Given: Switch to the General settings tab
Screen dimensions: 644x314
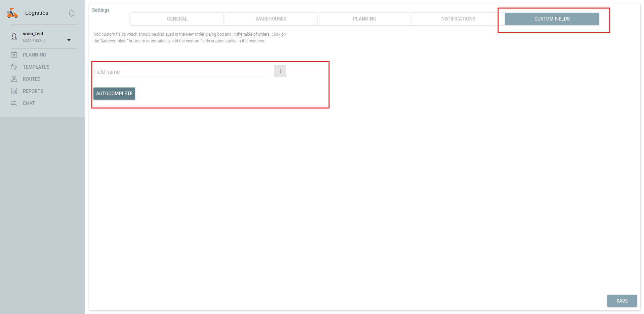Looking at the screenshot, I should (x=177, y=19).
